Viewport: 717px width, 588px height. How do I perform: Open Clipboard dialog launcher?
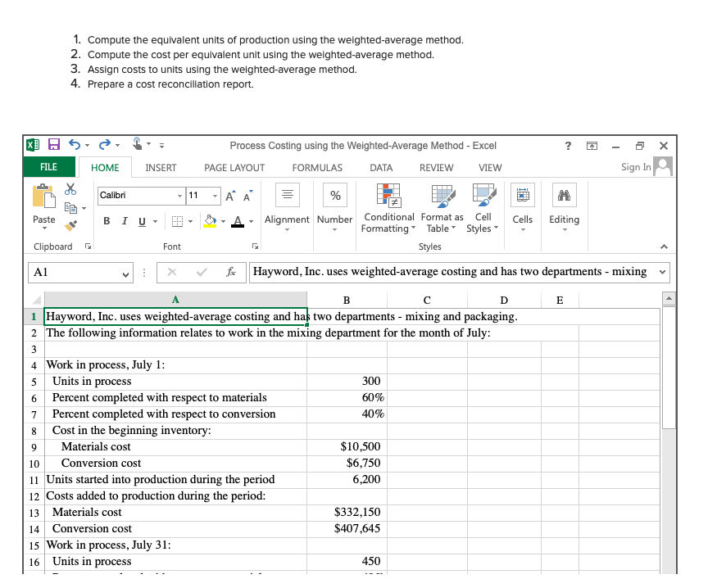click(x=88, y=247)
